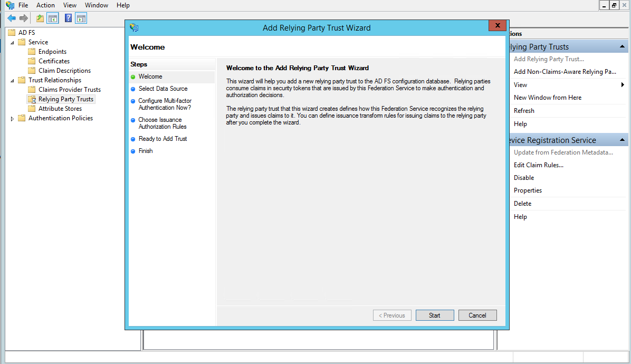The width and height of the screenshot is (631, 364).
Task: Click Update from Federation Metadata... action
Action: click(563, 152)
